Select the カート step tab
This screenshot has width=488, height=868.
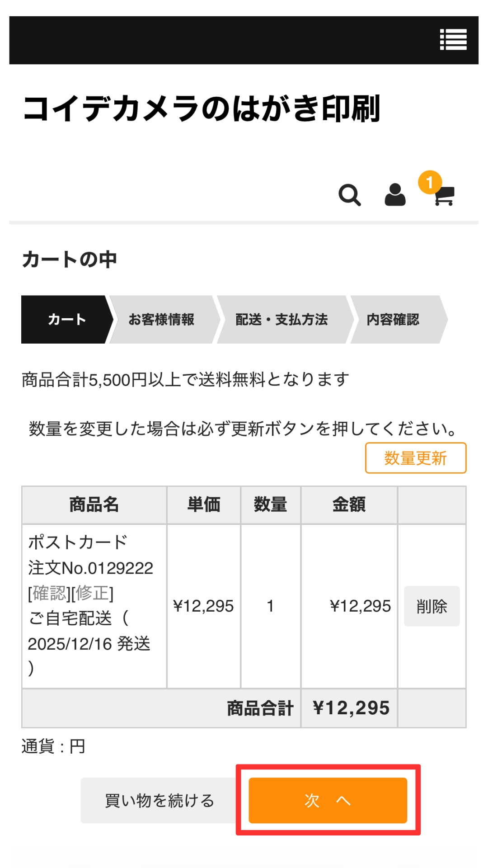(x=66, y=320)
